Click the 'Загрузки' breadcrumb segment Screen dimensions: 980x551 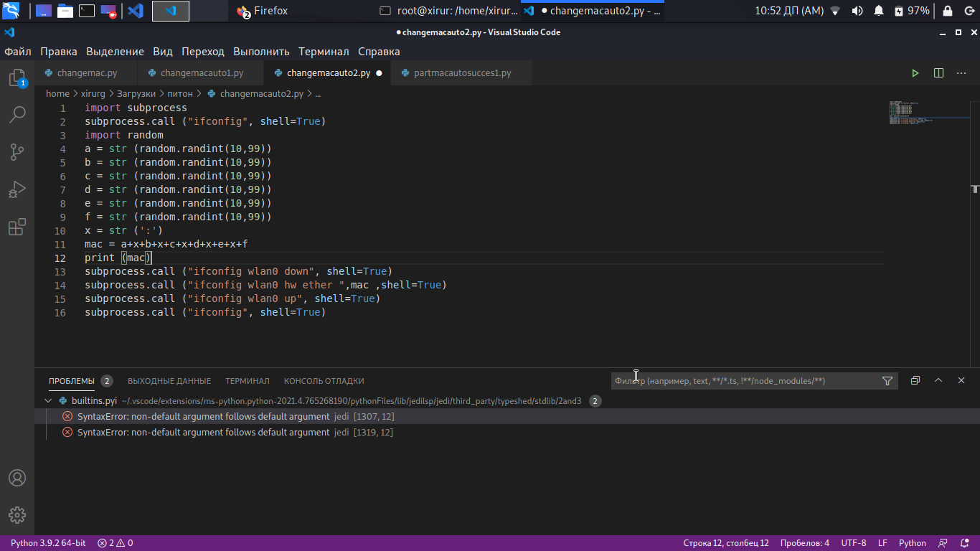point(136,94)
